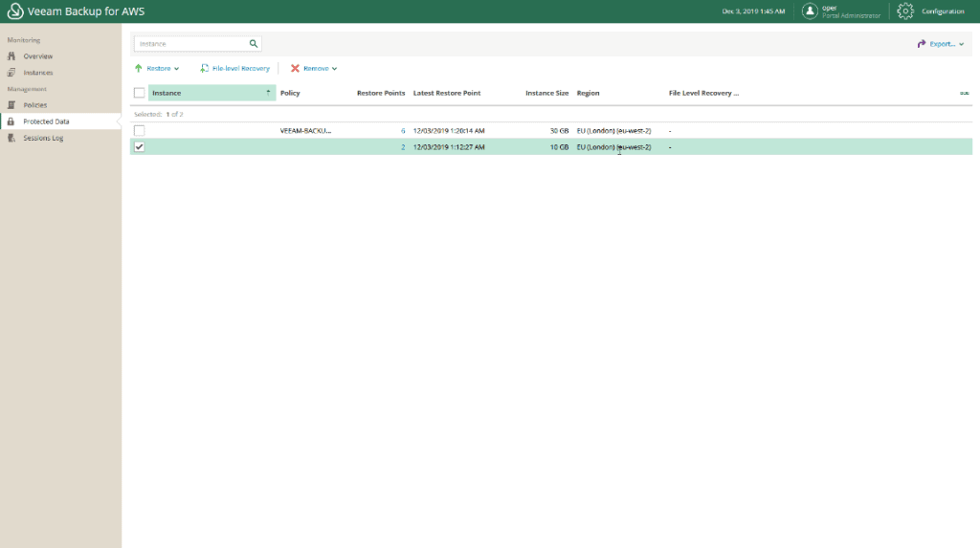Click restore points link showing 6
Screen dimensions: 980x548
pos(403,131)
